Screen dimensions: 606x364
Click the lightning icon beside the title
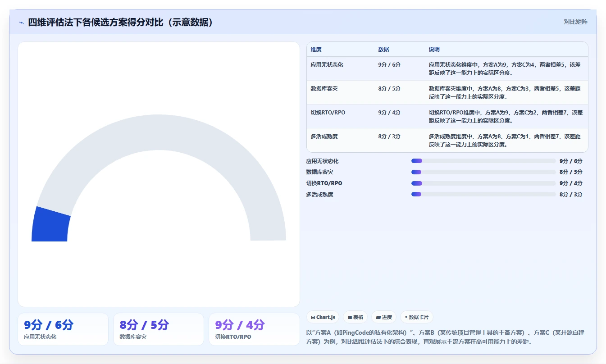tap(22, 23)
